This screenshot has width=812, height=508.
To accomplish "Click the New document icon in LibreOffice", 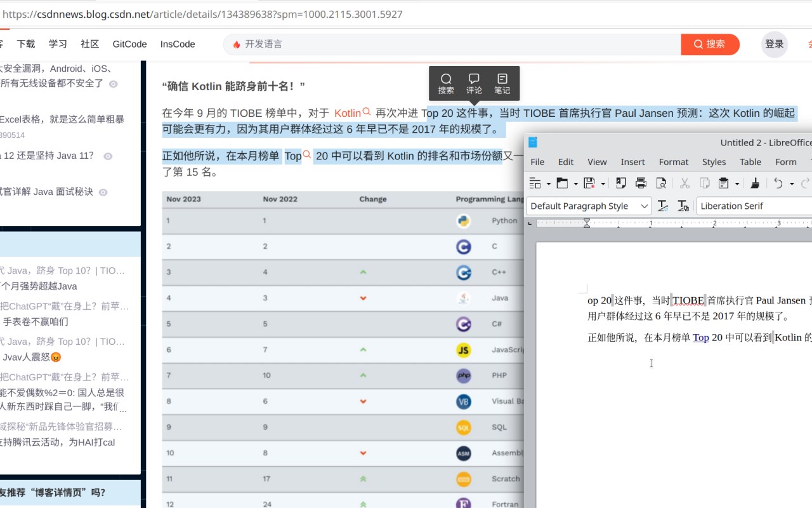I will tap(534, 184).
